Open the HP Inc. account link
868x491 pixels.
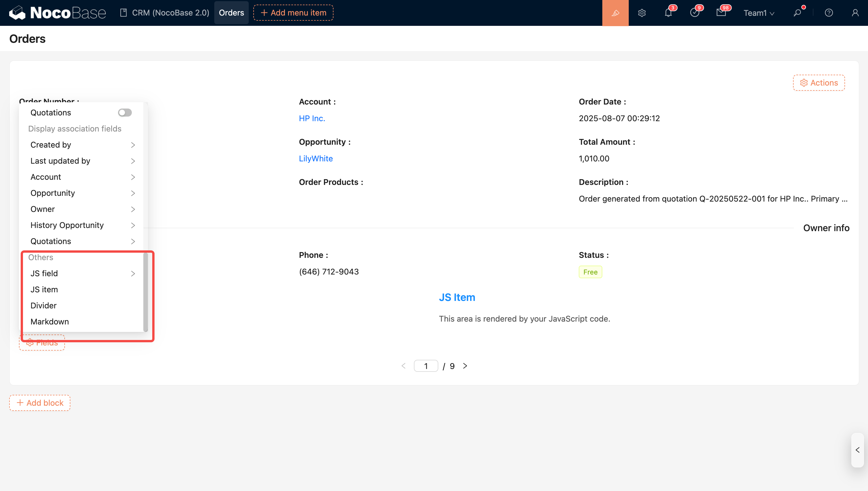tap(312, 118)
